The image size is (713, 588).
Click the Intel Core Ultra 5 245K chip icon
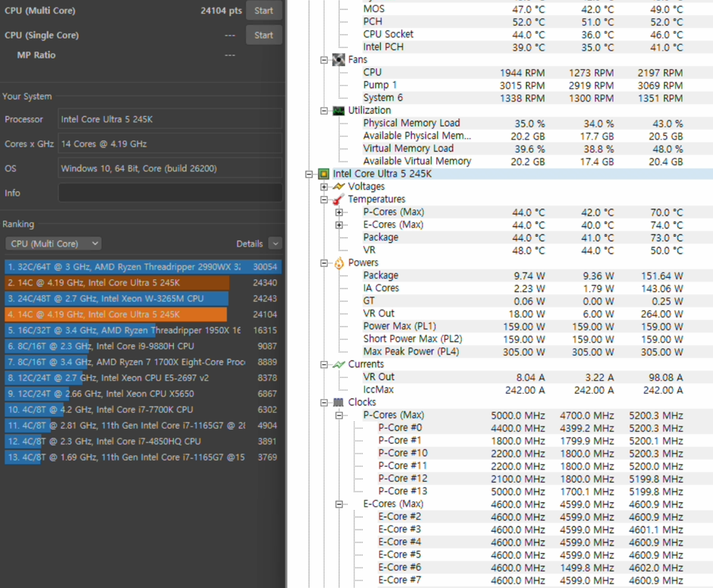(x=324, y=174)
